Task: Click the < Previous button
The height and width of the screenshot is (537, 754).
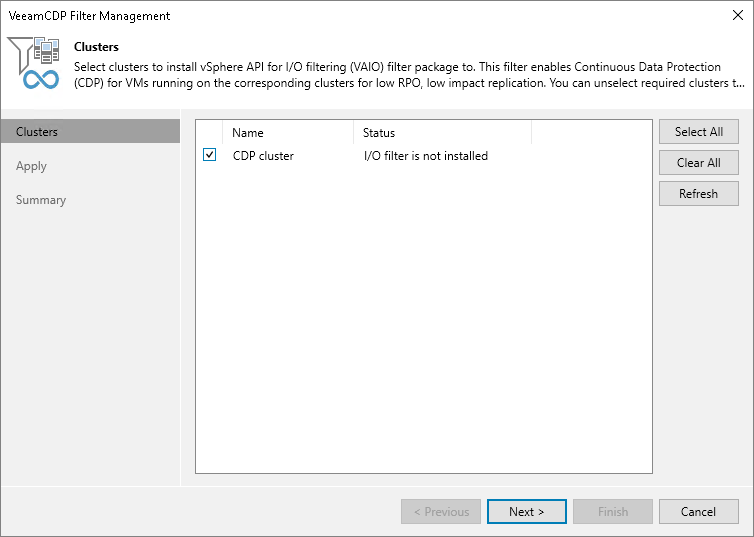Action: pyautogui.click(x=441, y=512)
